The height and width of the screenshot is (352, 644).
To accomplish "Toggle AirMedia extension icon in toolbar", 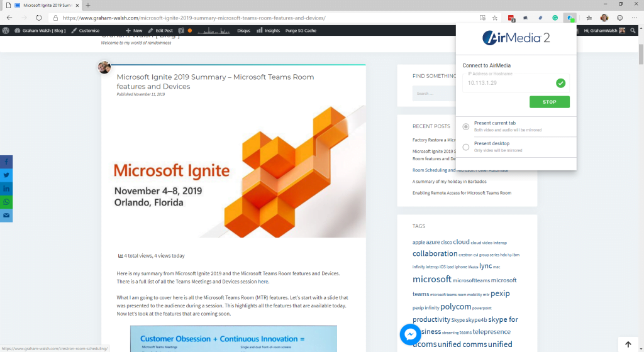I will coord(570,18).
